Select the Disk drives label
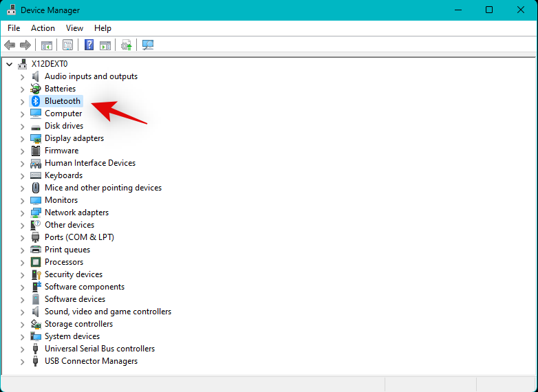Viewport: 538px width, 392px height. (64, 126)
